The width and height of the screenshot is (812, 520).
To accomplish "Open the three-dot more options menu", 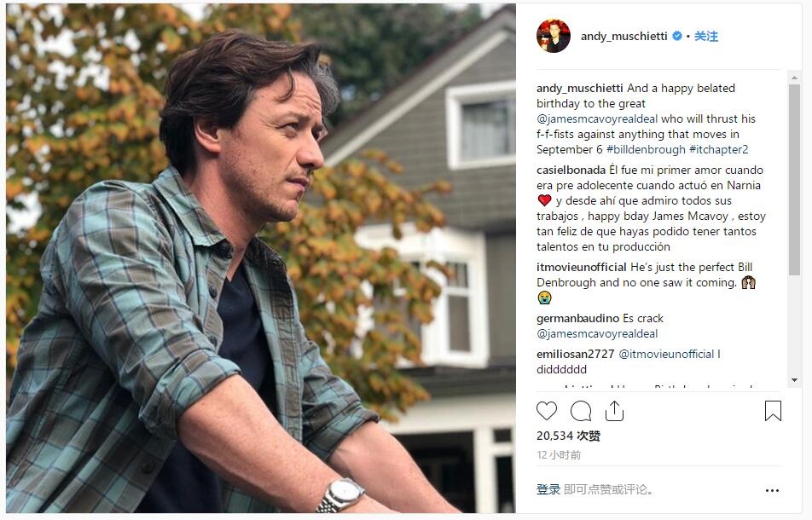I will pyautogui.click(x=772, y=490).
